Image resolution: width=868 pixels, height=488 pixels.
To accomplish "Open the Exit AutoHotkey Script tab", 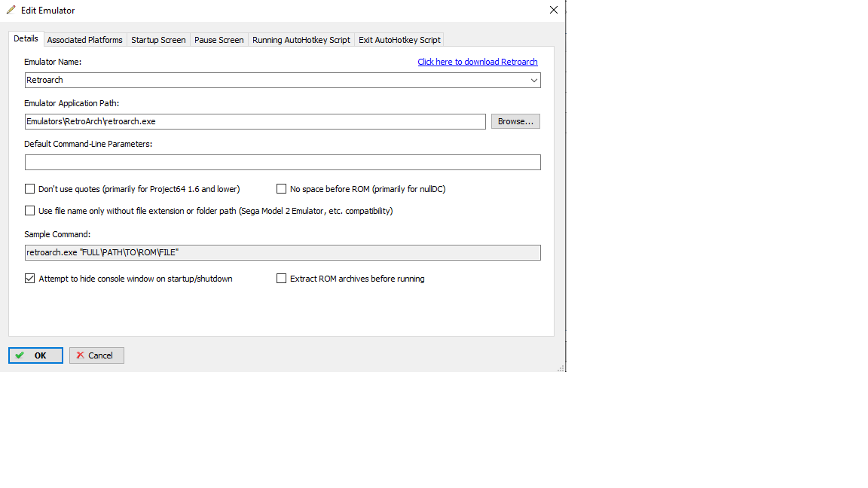I will [399, 40].
